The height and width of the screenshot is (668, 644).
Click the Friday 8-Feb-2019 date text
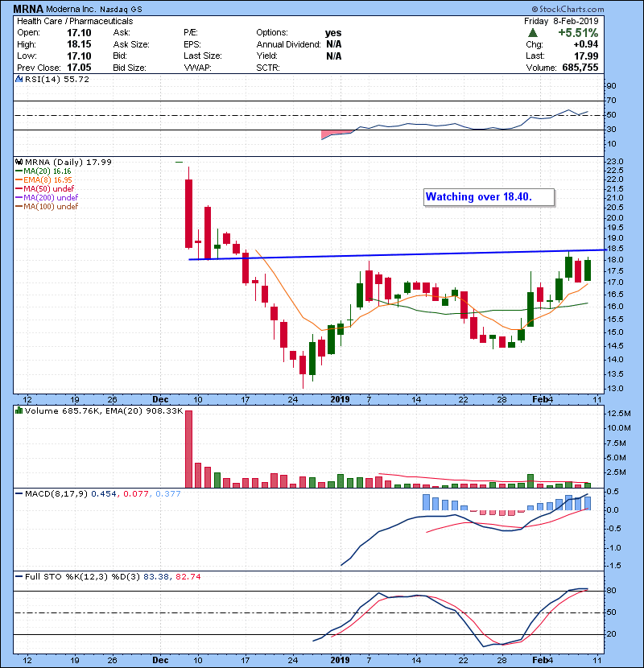click(561, 21)
